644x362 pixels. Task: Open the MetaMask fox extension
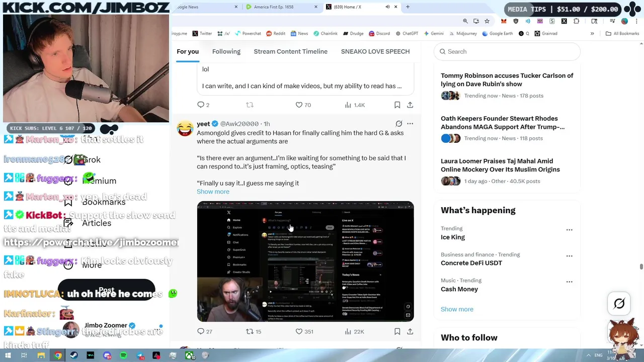click(504, 21)
